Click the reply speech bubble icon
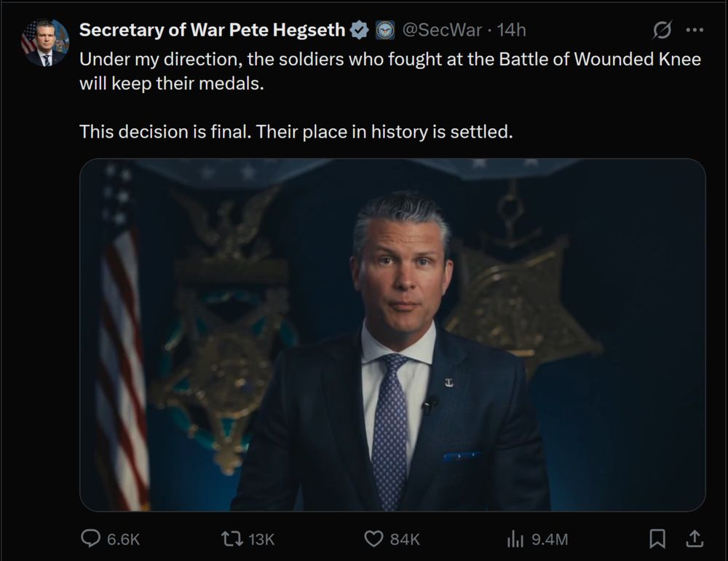This screenshot has width=728, height=561. click(90, 538)
